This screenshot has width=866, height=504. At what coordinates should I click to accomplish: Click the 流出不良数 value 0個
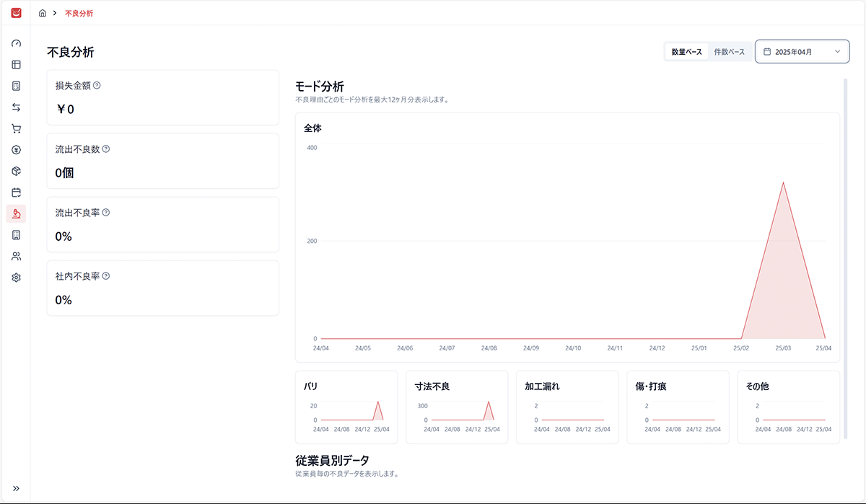coord(65,173)
